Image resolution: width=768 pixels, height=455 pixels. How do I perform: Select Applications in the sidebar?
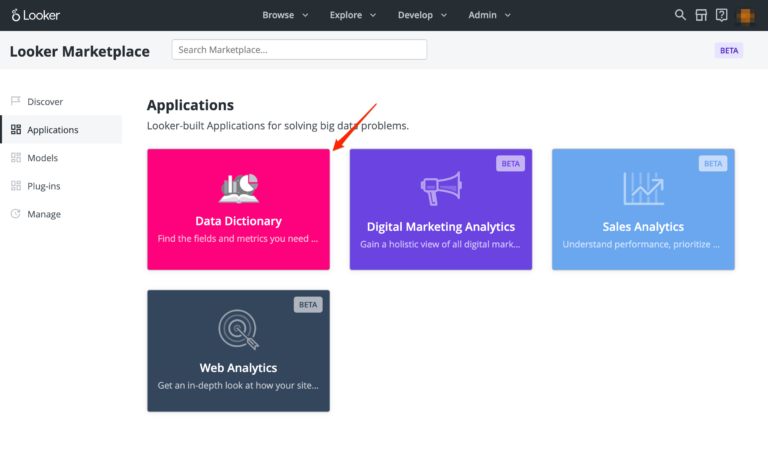click(x=52, y=130)
